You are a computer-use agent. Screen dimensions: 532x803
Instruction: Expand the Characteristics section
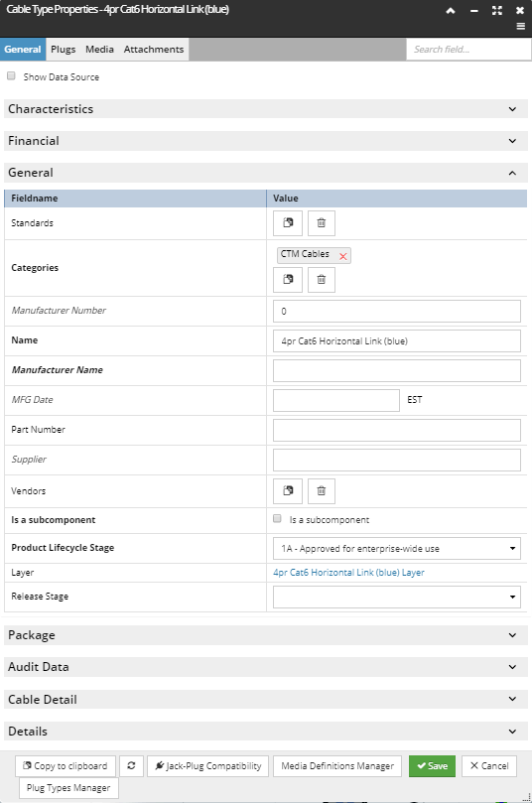266,109
